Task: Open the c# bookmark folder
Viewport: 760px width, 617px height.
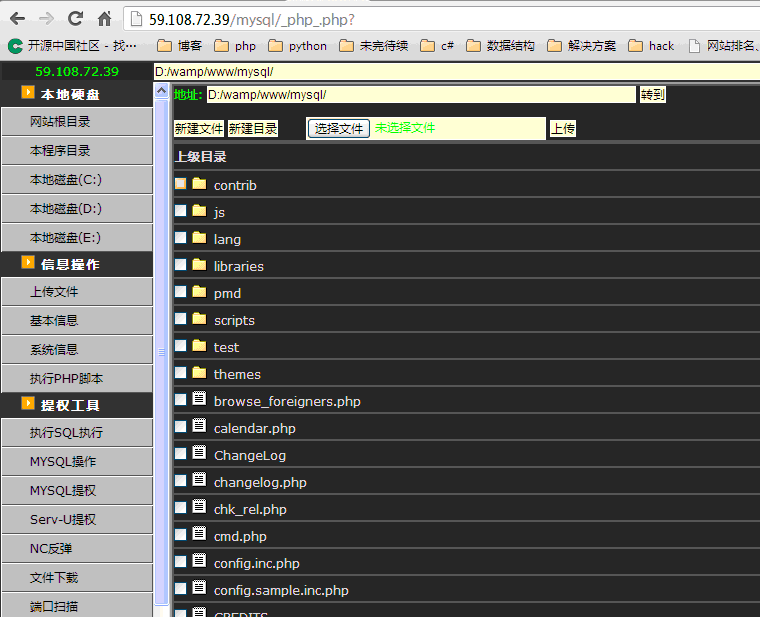Action: 437,46
